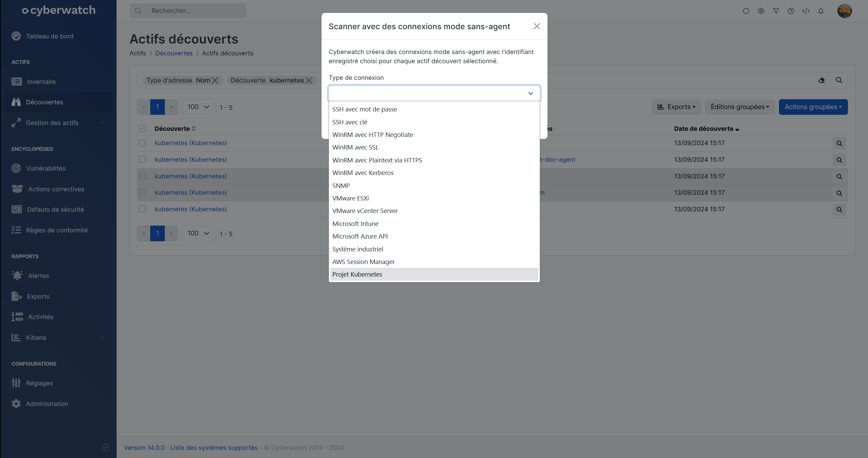Screen dimensions: 868x458
Task: Check the first kubernetes row checkbox
Action: tap(142, 143)
